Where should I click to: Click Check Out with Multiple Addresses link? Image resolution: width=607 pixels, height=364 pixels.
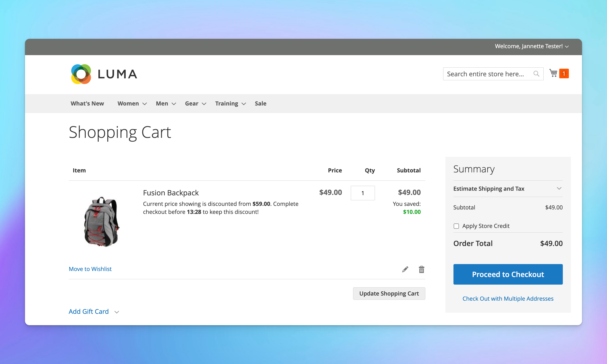[x=508, y=298]
